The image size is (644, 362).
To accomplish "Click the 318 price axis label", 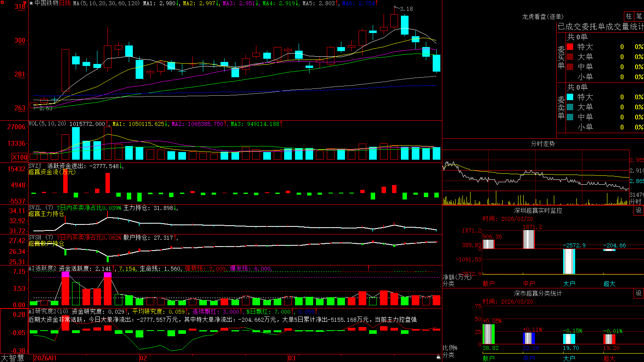I will click(x=20, y=6).
